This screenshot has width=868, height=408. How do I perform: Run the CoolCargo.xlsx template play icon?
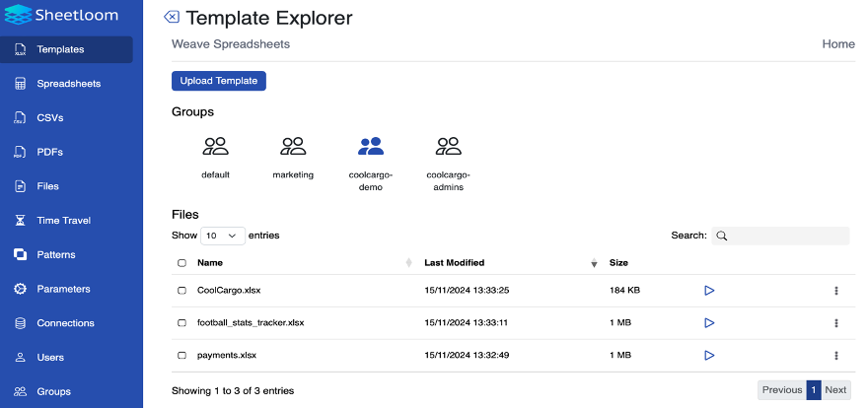point(708,291)
